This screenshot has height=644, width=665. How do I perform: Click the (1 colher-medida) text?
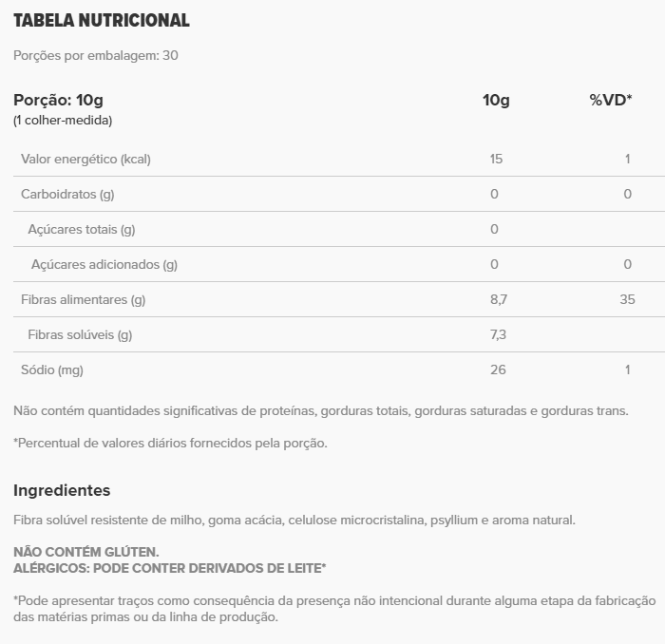point(63,121)
